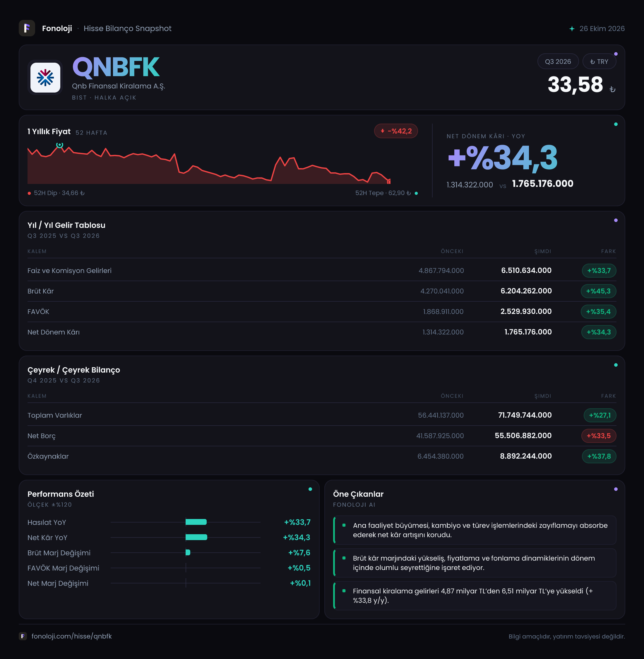The width and height of the screenshot is (644, 659).
Task: Click the 8.892.244.000 Özkaynaklar value
Action: [x=526, y=456]
